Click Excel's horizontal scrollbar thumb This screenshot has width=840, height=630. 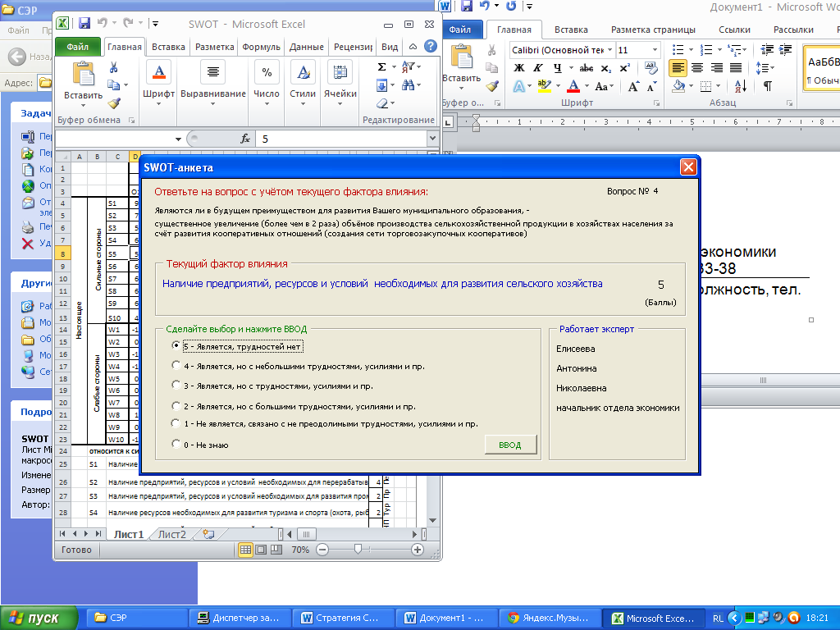point(306,534)
